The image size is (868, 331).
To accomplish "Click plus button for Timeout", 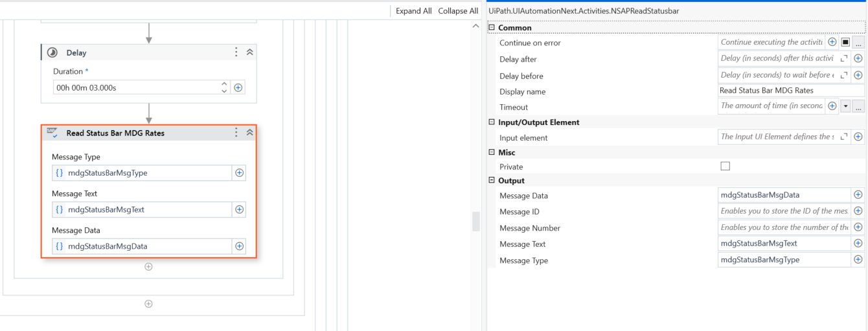I will click(x=832, y=106).
